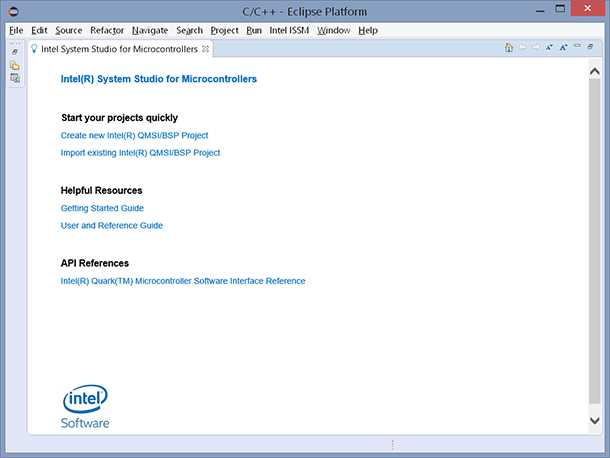610x458 pixels.
Task: Open the File menu
Action: (16, 30)
